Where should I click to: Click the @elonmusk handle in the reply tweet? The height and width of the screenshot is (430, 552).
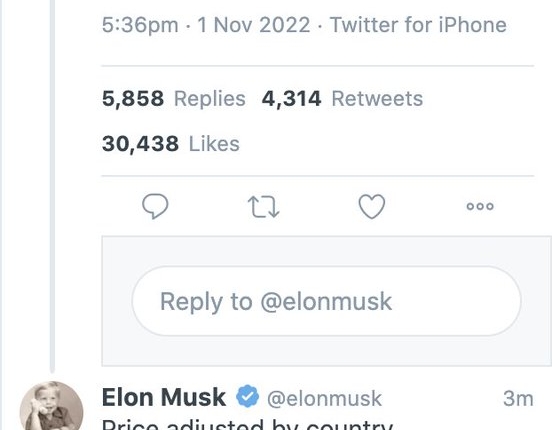324,399
